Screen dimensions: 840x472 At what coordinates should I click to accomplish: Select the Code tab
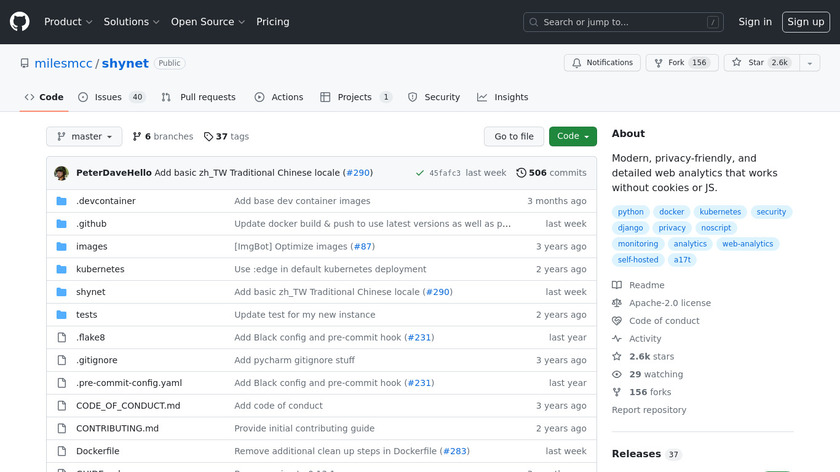[x=44, y=98]
